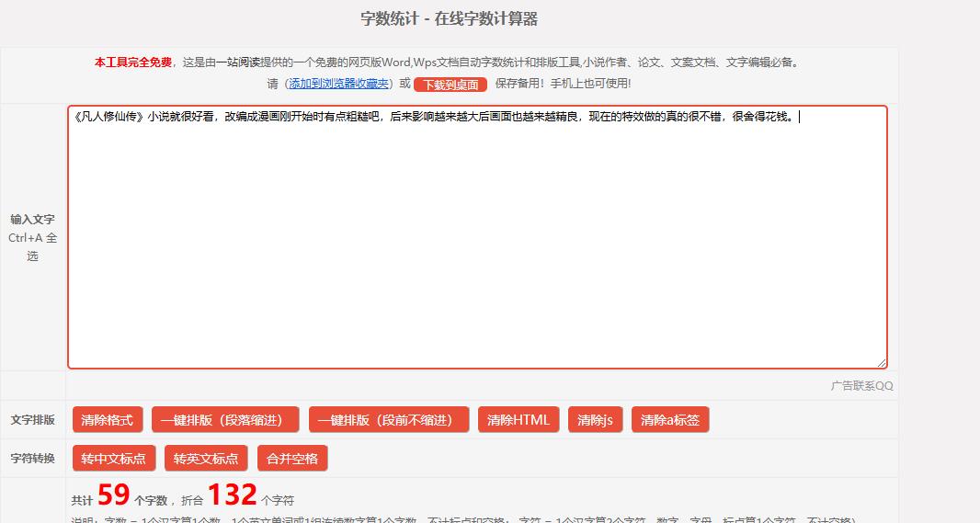Convert punctuation with 转中文标点

pos(114,458)
